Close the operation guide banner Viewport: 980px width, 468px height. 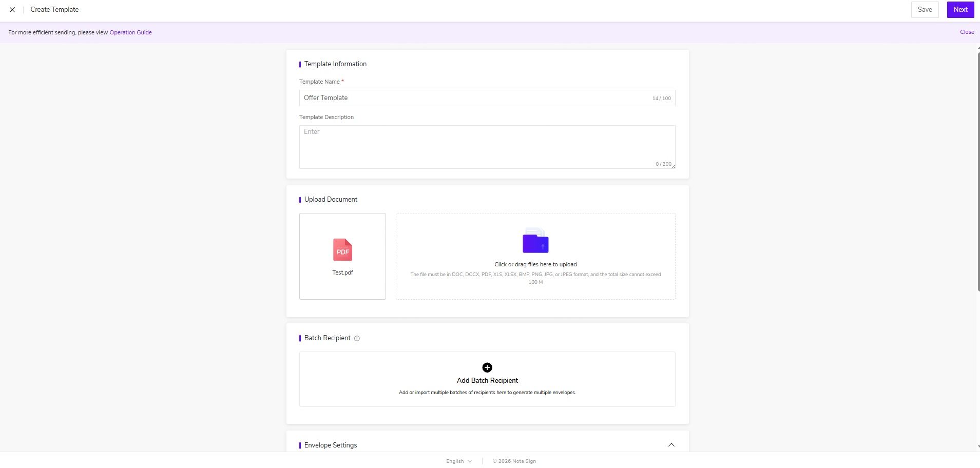[967, 32]
